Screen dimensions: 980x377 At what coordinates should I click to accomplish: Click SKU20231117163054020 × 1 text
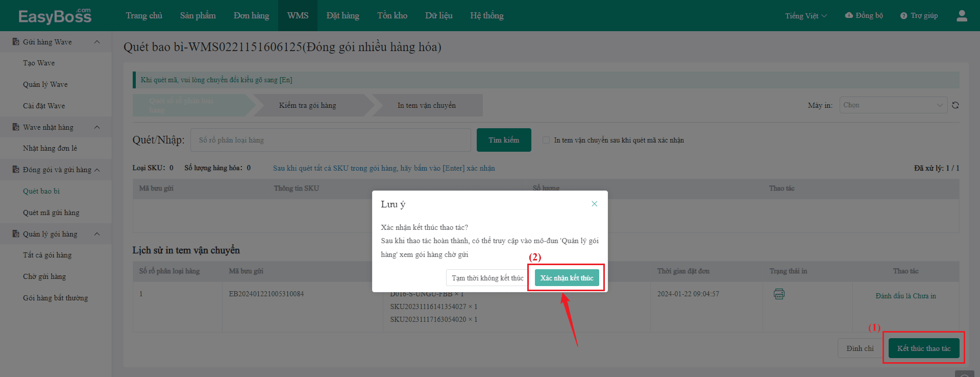(x=434, y=319)
